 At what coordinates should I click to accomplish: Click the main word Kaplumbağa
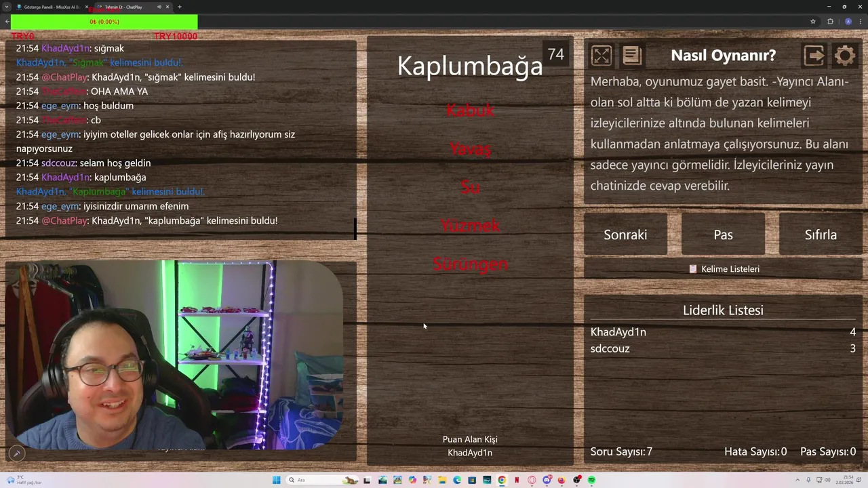click(x=470, y=66)
